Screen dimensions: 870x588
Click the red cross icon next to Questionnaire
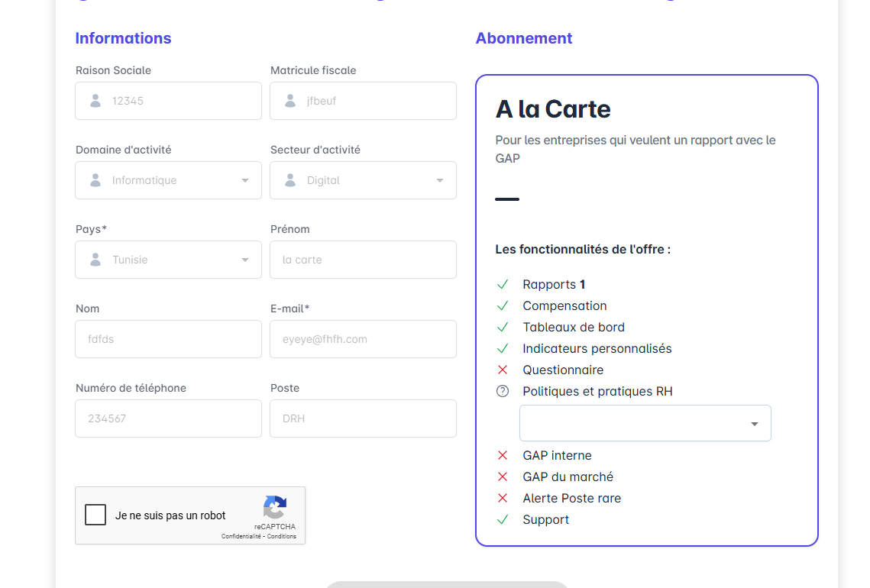click(503, 370)
